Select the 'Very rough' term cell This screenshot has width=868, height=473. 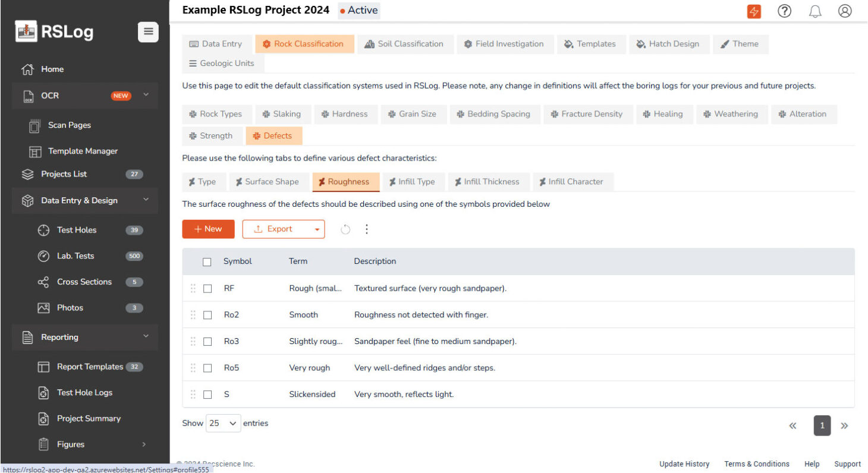310,368
